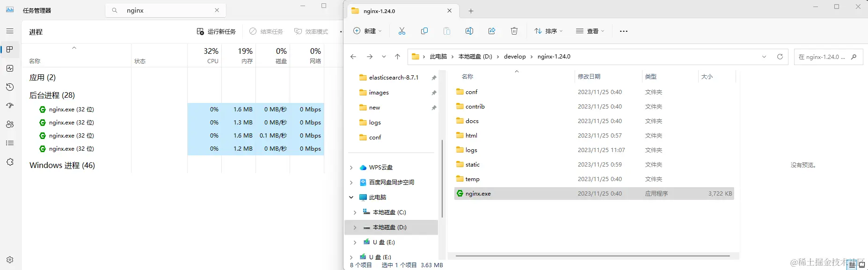Go back in File Explorer

[x=353, y=57]
